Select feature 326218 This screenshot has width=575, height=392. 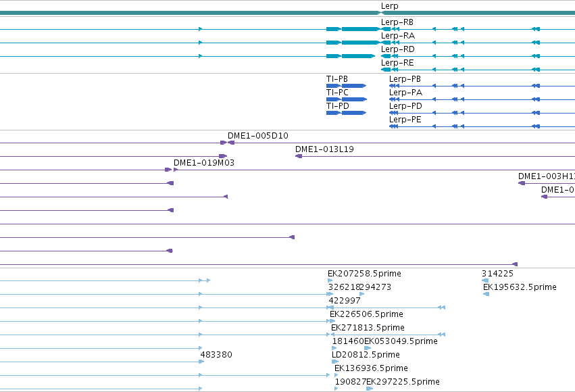point(344,287)
